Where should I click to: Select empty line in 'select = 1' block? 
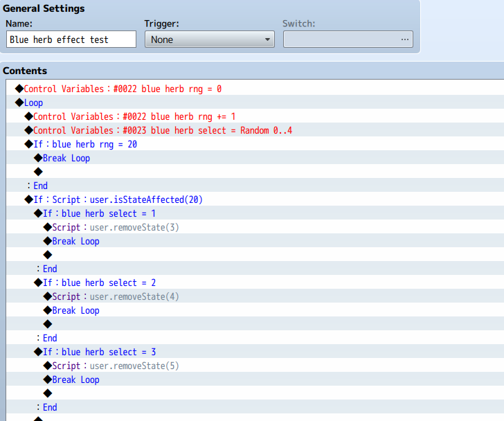pyautogui.click(x=255, y=255)
